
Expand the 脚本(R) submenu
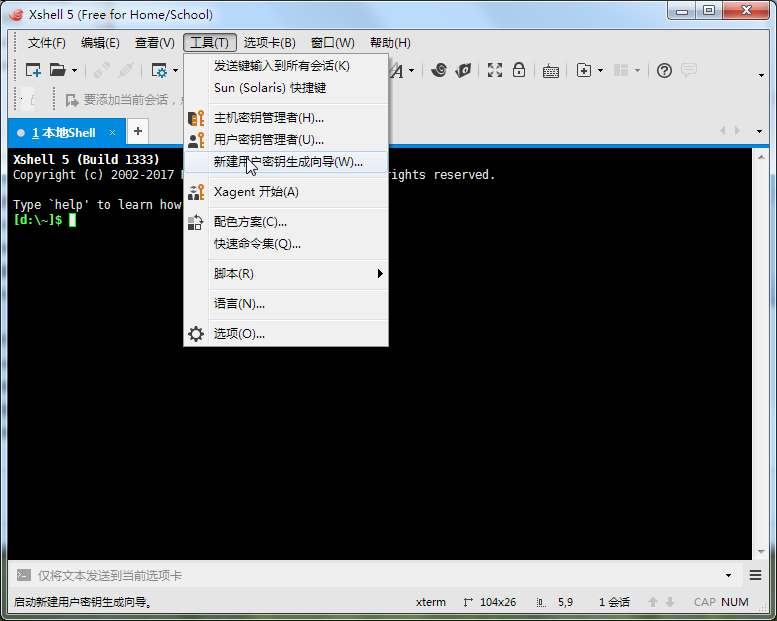[x=286, y=274]
